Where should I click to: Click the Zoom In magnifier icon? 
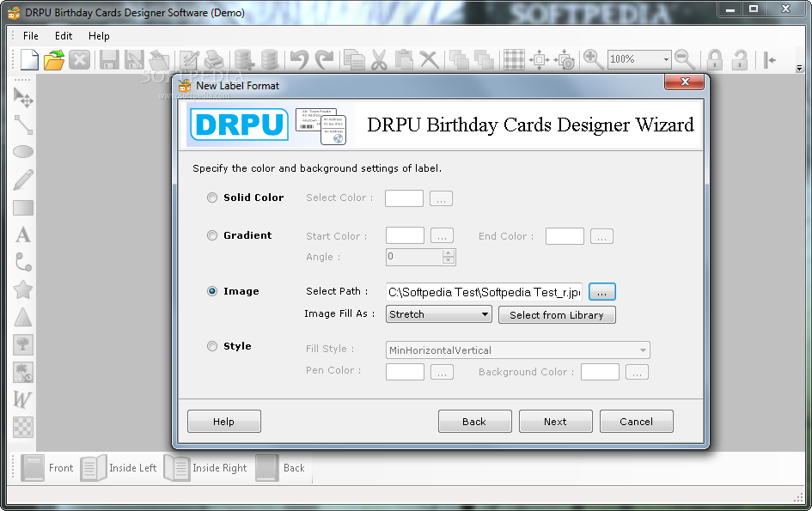point(593,59)
